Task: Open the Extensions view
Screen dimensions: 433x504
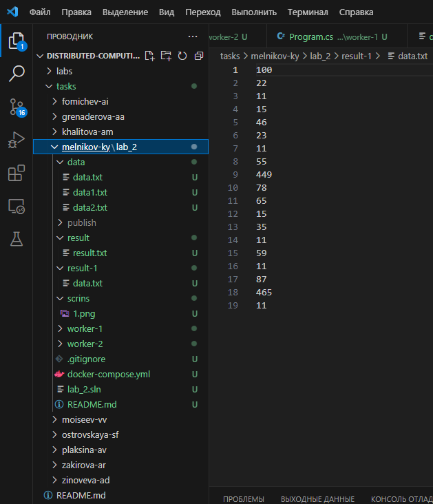Action: tap(16, 173)
